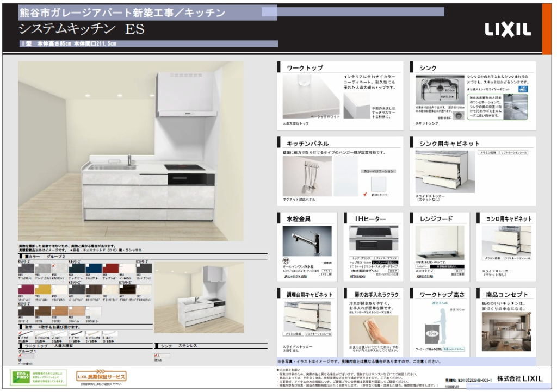Pick the magenta solid red door swatch

tap(26, 289)
